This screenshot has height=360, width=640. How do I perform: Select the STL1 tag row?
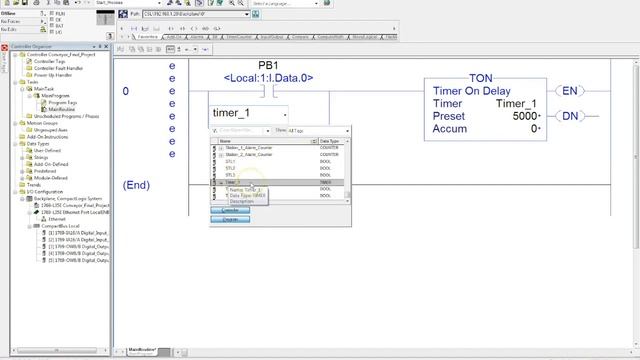[277, 161]
